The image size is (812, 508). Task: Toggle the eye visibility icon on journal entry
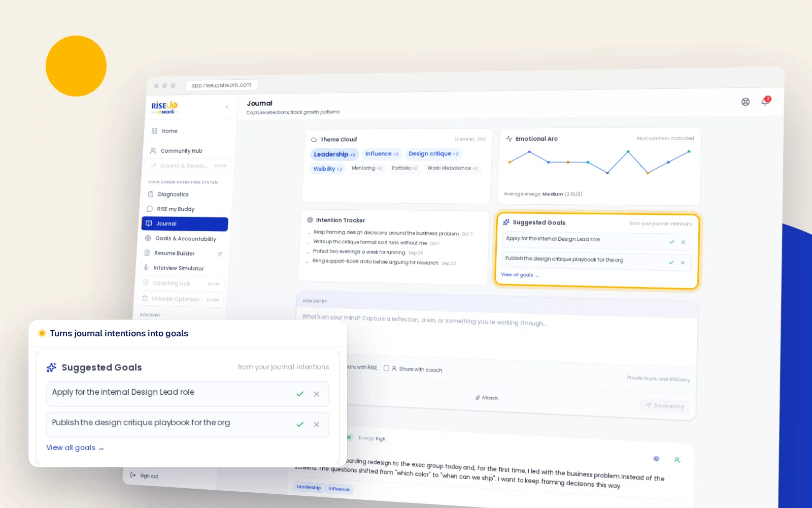click(656, 459)
